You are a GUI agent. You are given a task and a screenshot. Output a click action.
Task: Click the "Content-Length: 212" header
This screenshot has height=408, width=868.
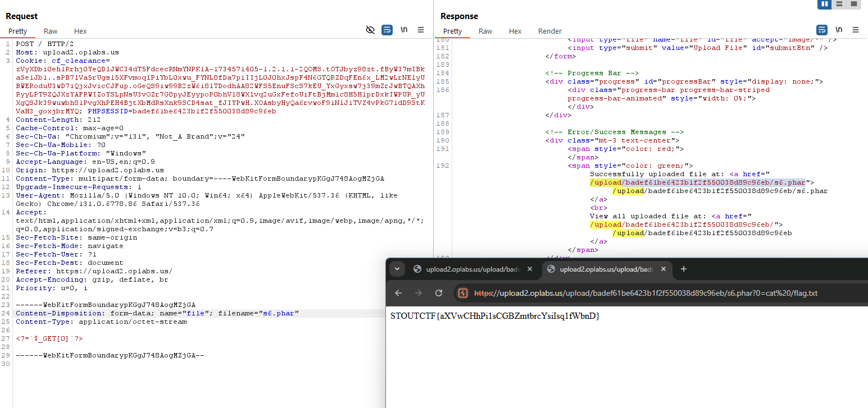coord(58,120)
